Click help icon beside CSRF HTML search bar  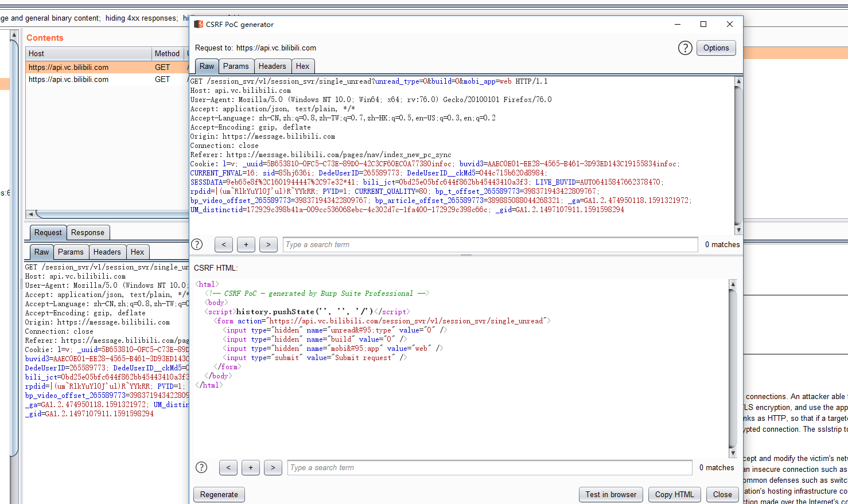tap(201, 467)
